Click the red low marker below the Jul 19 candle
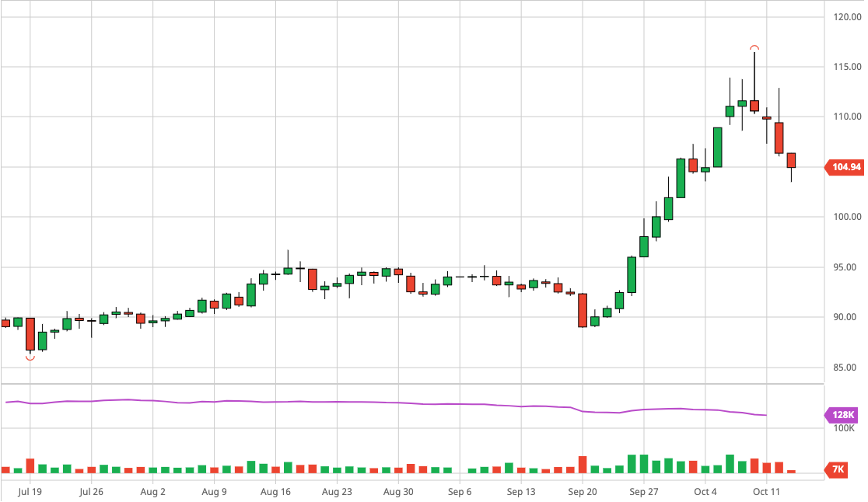The width and height of the screenshot is (868, 502). pyautogui.click(x=30, y=358)
